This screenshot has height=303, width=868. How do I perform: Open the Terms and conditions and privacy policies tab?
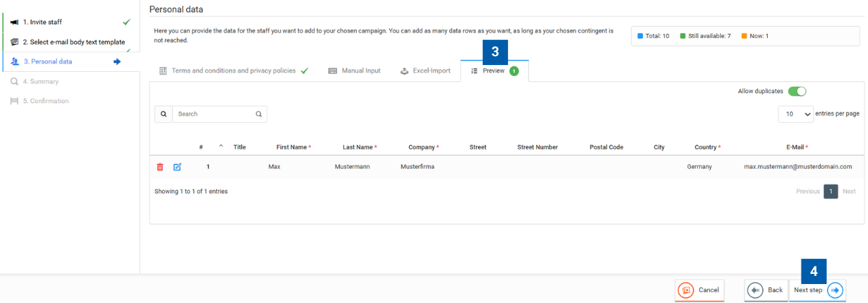point(233,70)
